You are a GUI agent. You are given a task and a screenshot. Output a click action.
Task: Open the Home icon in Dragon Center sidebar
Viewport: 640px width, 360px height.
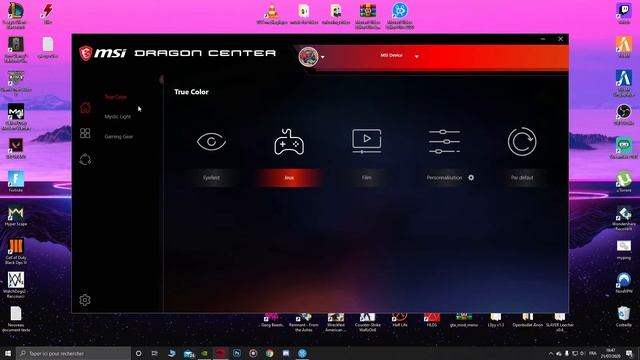tap(85, 108)
